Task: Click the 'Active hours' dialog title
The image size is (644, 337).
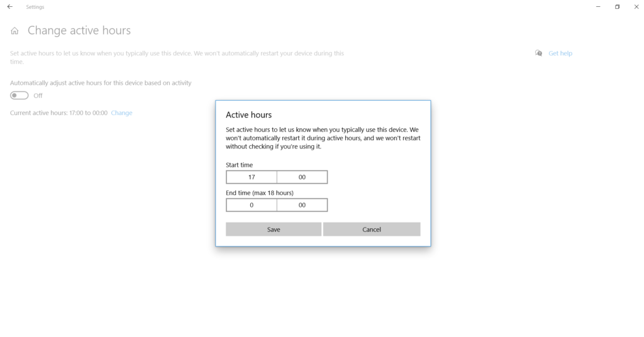Action: (249, 115)
